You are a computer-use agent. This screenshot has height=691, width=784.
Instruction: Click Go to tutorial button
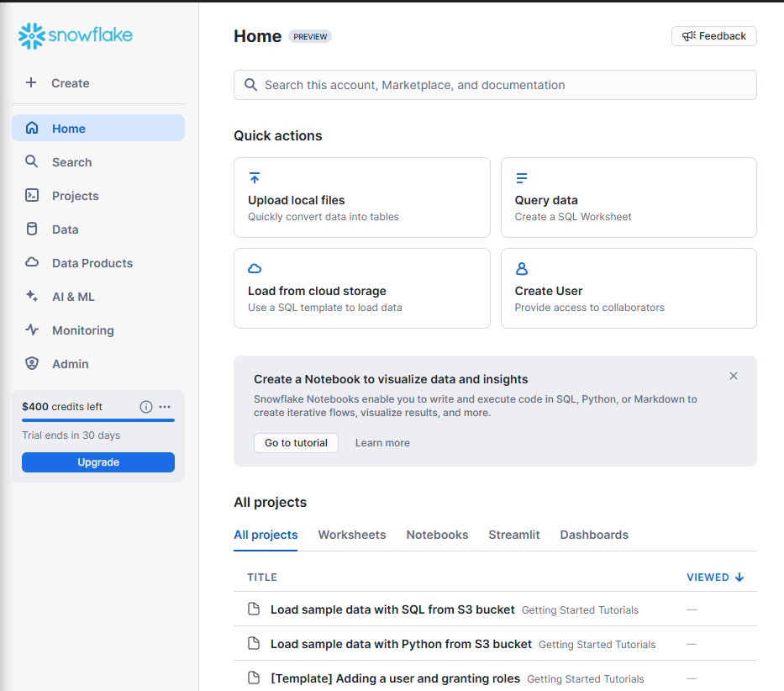[x=296, y=443]
